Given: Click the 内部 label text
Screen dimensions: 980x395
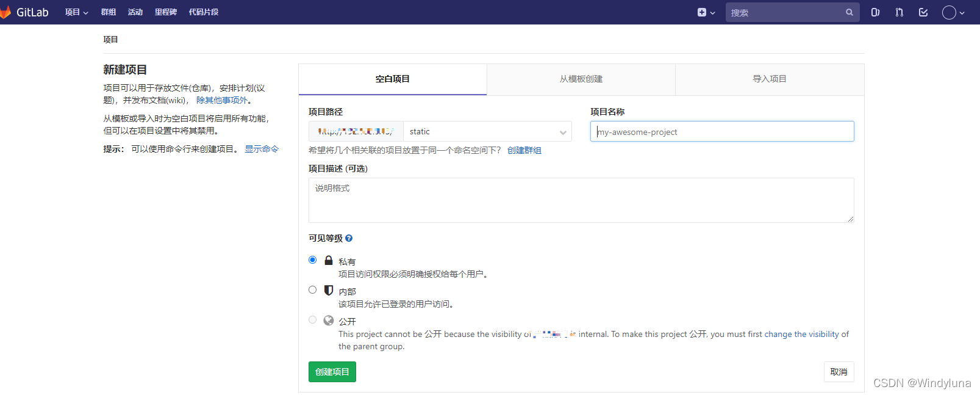Looking at the screenshot, I should click(347, 292).
